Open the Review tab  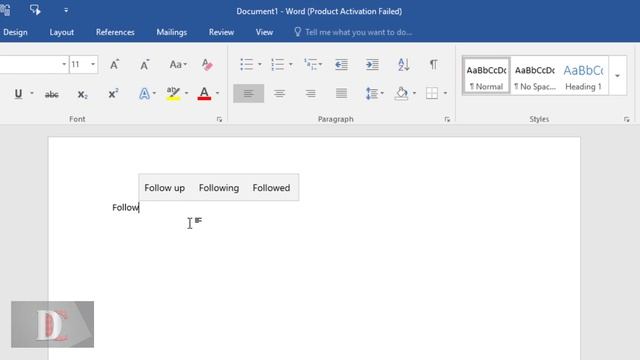coord(221,32)
